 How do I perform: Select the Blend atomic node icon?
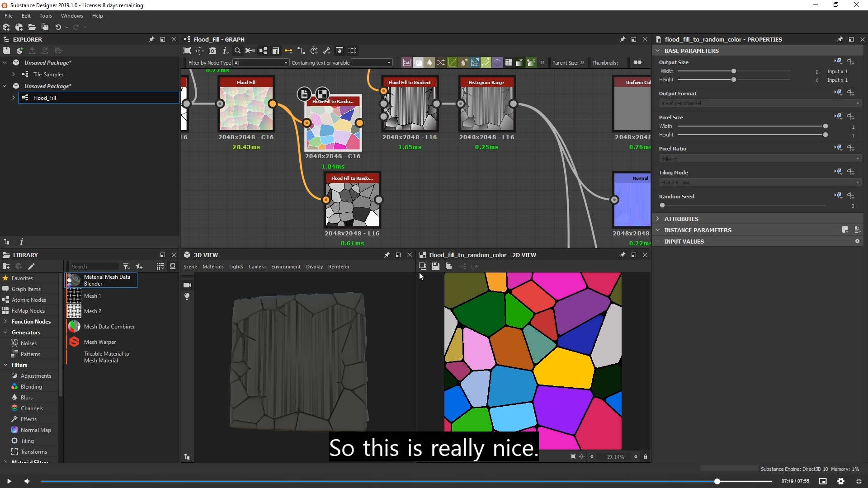point(418,62)
